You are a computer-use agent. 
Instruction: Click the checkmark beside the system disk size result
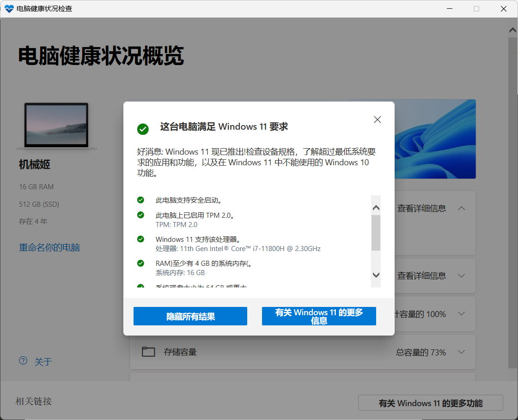[140, 287]
